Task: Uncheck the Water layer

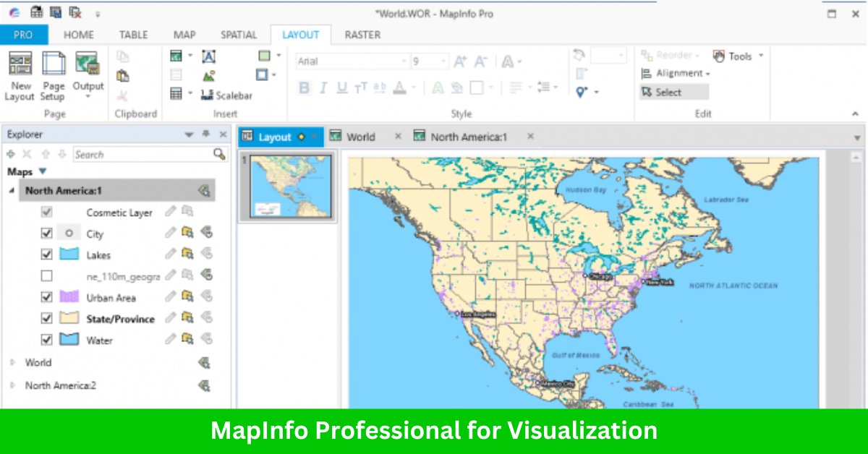Action: (x=46, y=338)
